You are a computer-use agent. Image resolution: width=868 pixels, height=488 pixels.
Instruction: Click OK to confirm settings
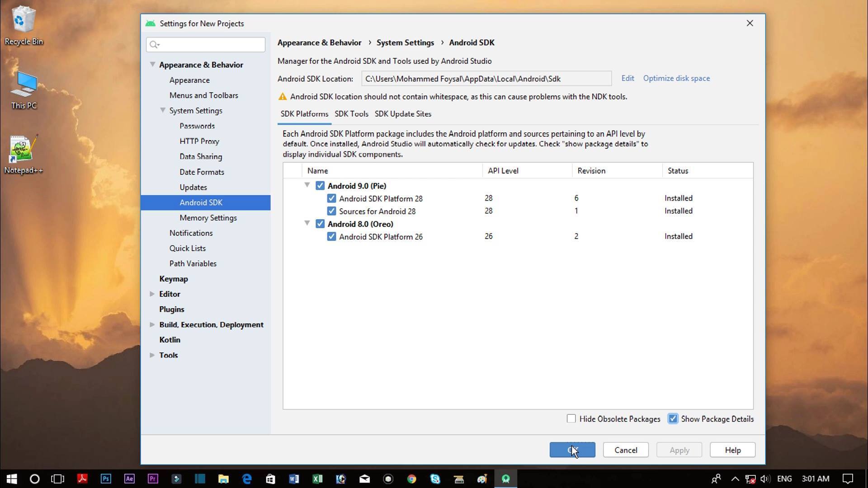tap(572, 450)
